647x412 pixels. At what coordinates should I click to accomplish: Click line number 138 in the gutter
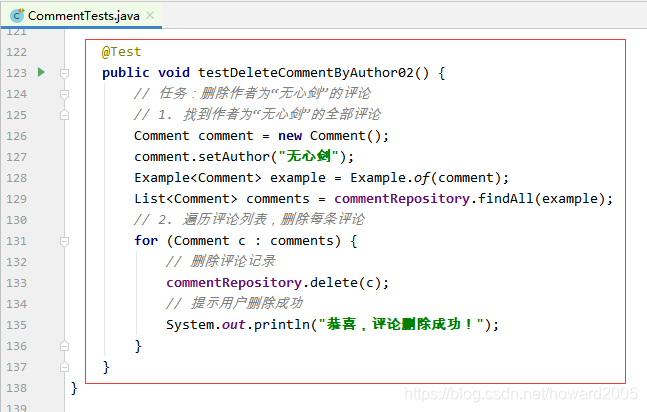[x=17, y=388]
